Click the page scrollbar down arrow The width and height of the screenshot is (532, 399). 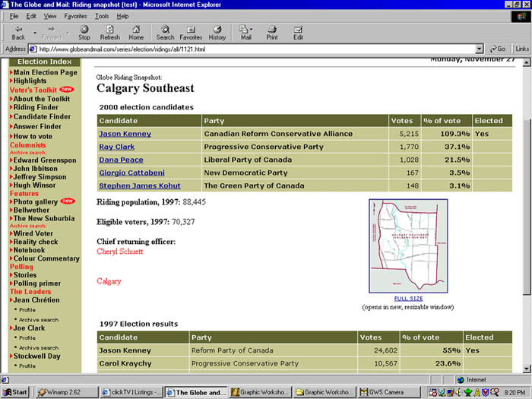526,369
